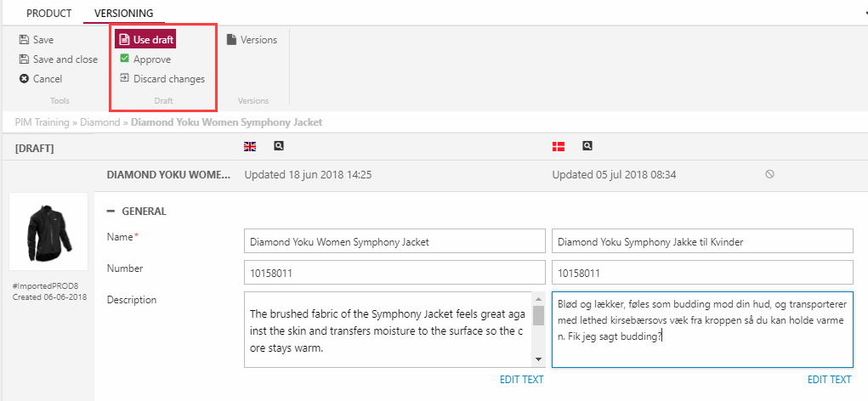Click the English Name input field

click(x=394, y=241)
